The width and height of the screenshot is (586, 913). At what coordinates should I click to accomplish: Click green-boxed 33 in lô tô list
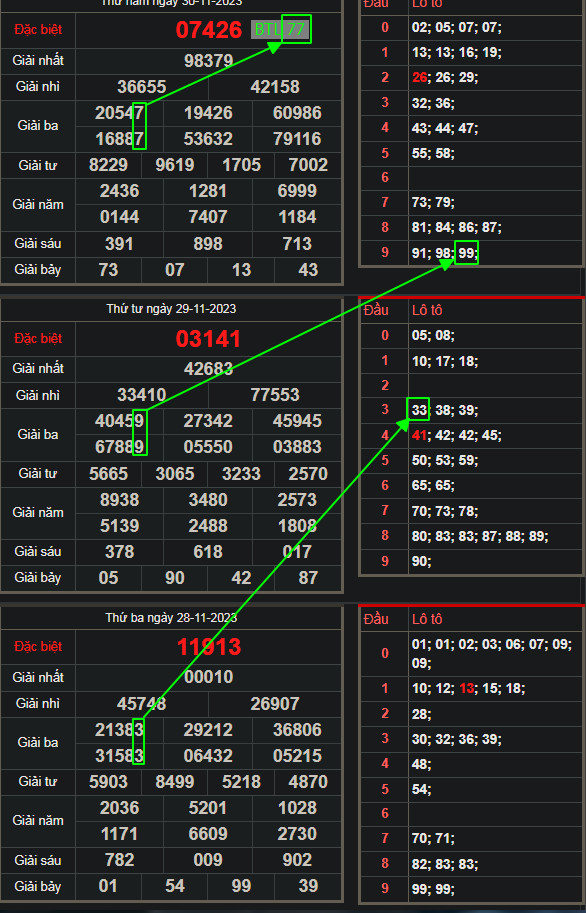(x=418, y=410)
